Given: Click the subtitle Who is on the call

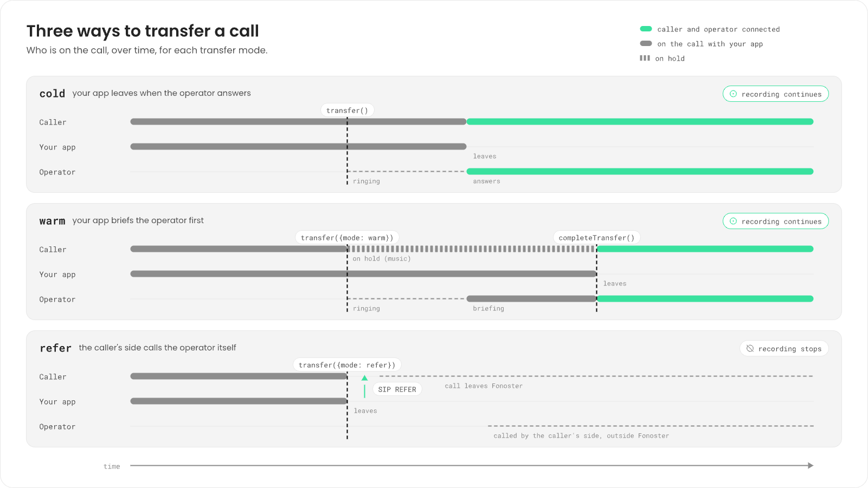Looking at the screenshot, I should 147,50.
